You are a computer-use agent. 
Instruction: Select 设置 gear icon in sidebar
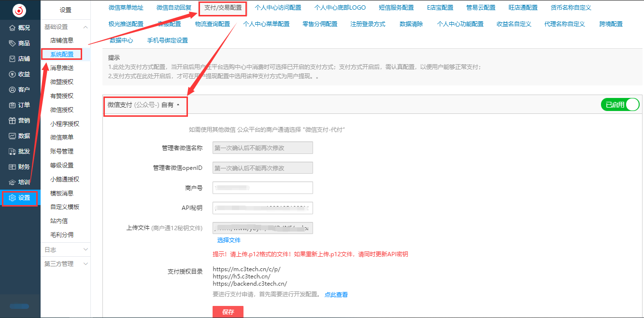13,197
